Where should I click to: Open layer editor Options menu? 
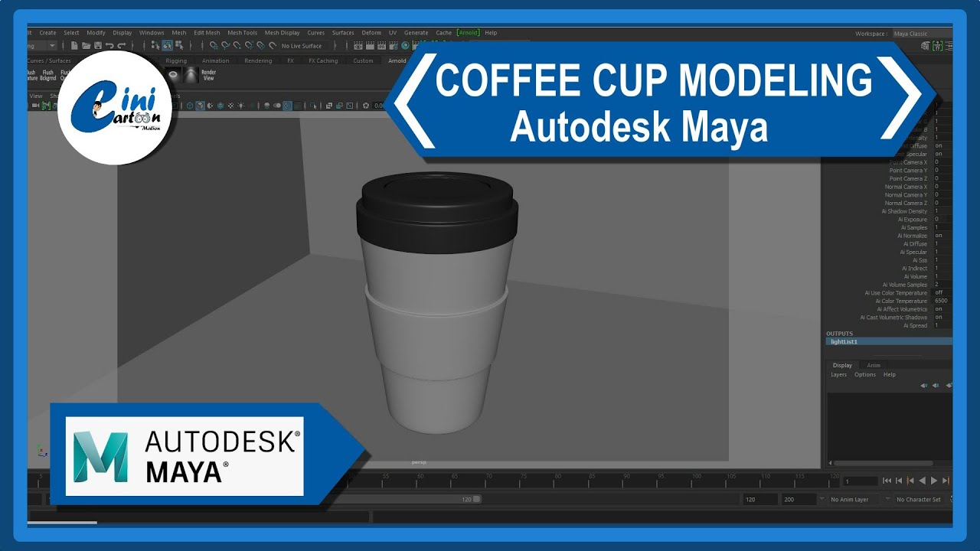coord(865,375)
